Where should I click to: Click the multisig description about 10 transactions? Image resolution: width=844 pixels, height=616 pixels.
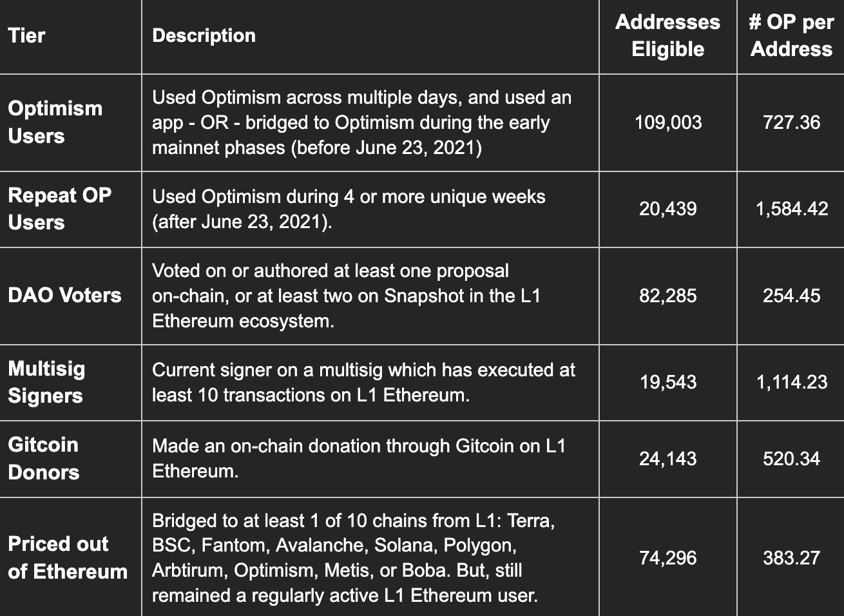pyautogui.click(x=363, y=382)
